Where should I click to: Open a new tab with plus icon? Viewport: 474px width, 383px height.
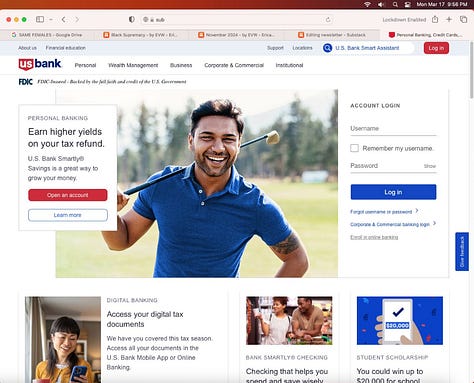(x=449, y=19)
